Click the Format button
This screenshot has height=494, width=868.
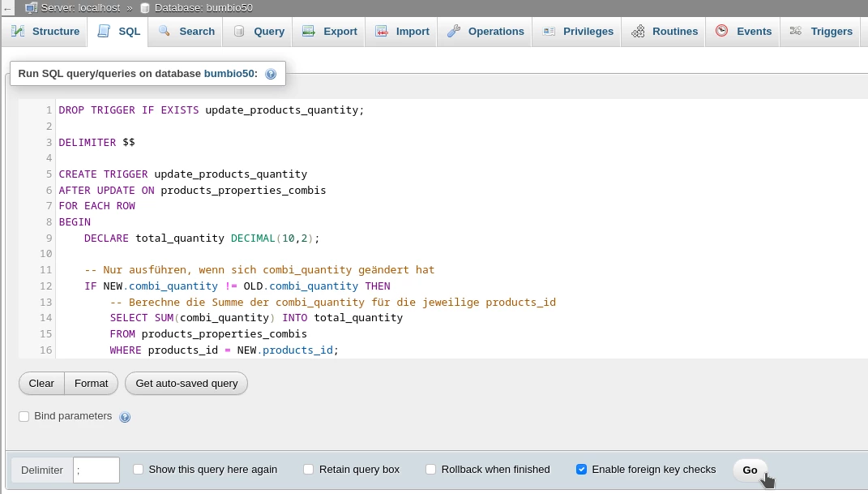(92, 383)
